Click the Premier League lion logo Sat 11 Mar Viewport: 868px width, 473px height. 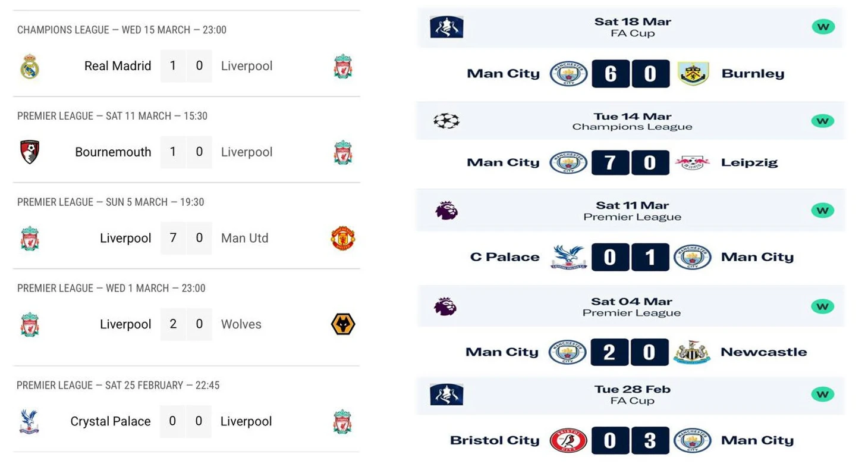446,211
